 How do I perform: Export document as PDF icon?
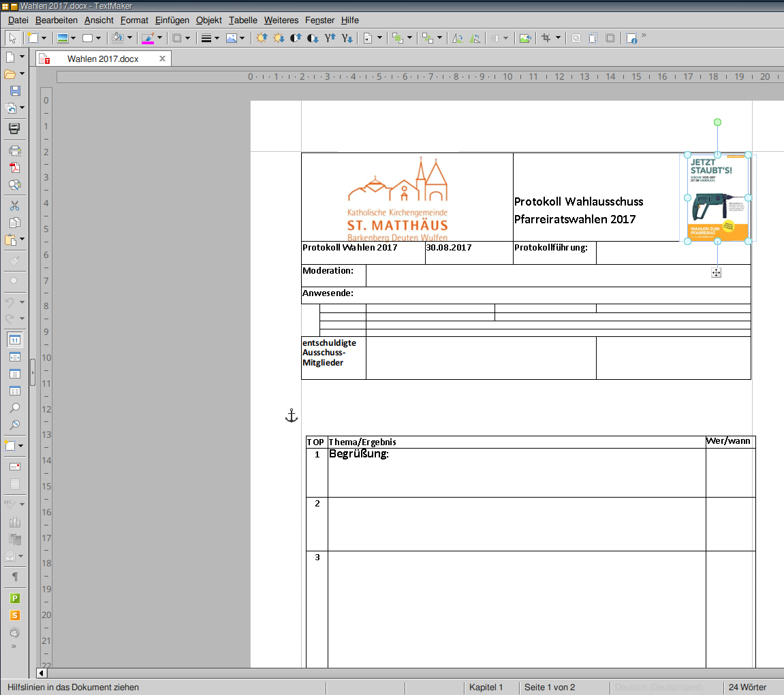(x=15, y=167)
